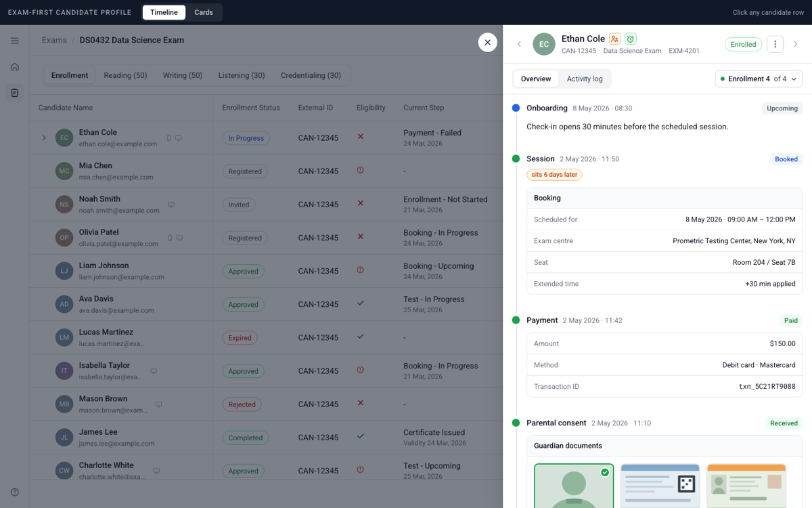Viewport: 812px width, 508px height.
Task: Open the three-dot more options menu
Action: (775, 44)
